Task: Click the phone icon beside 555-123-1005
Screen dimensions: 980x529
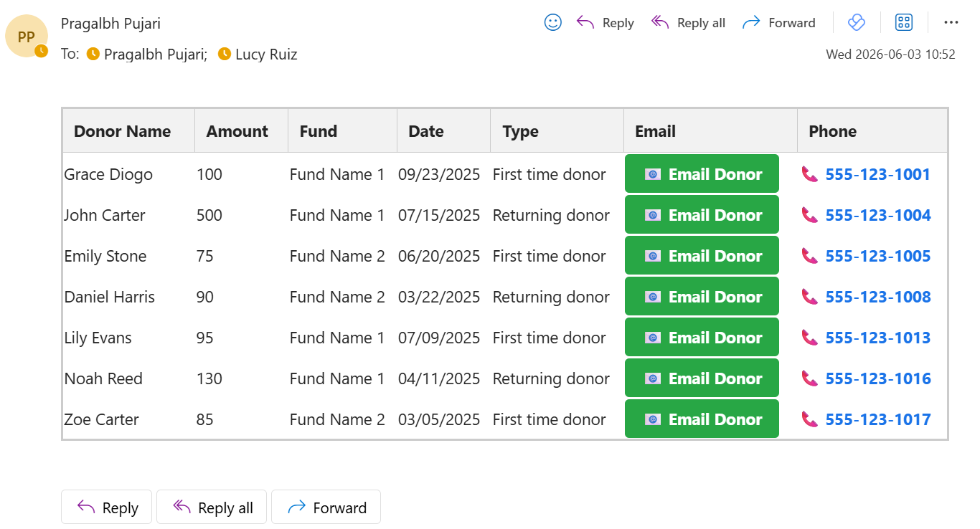Action: click(x=810, y=256)
